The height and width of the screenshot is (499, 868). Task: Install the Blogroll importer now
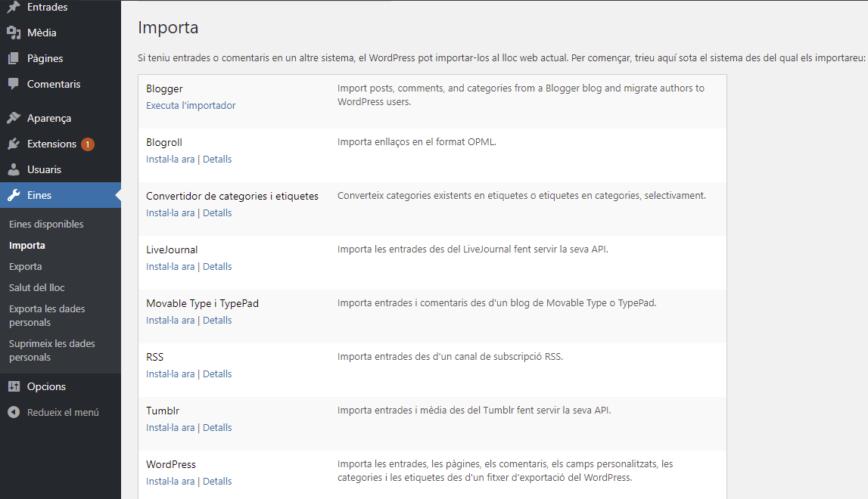tap(170, 160)
